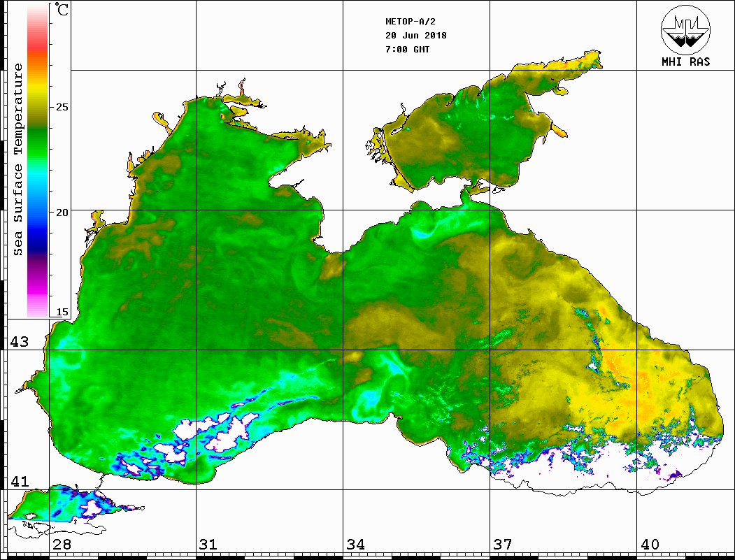The image size is (735, 560).
Task: Click the latitude label '41'
Action: click(x=19, y=482)
